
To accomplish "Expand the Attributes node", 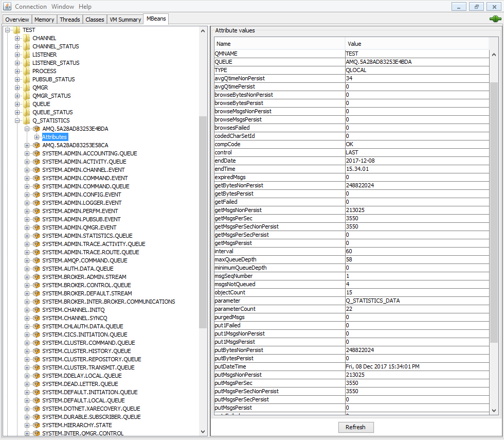I will pos(37,137).
